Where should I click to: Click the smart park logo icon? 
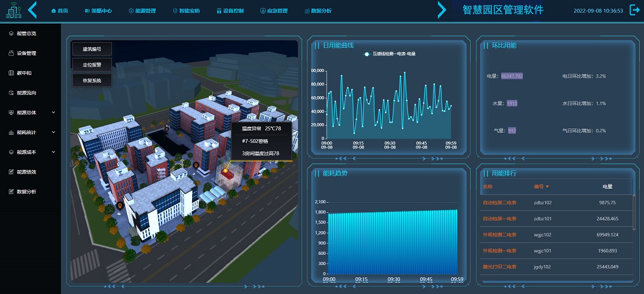click(13, 11)
